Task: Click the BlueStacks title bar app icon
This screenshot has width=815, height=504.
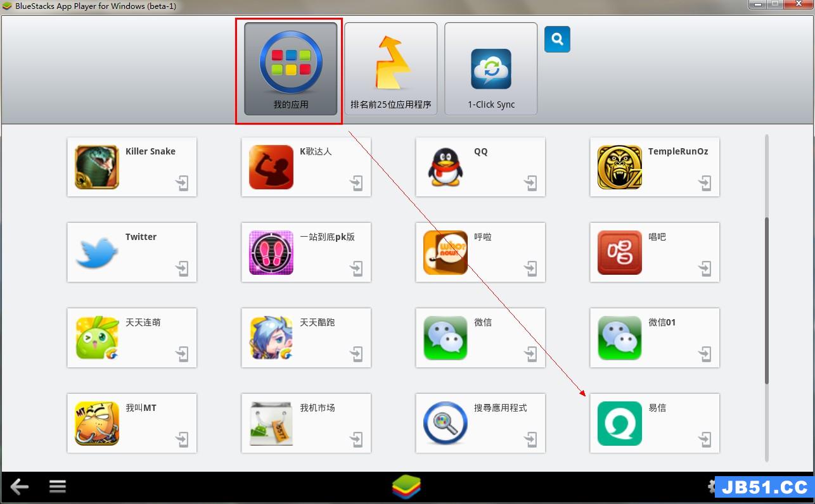Action: [x=7, y=6]
